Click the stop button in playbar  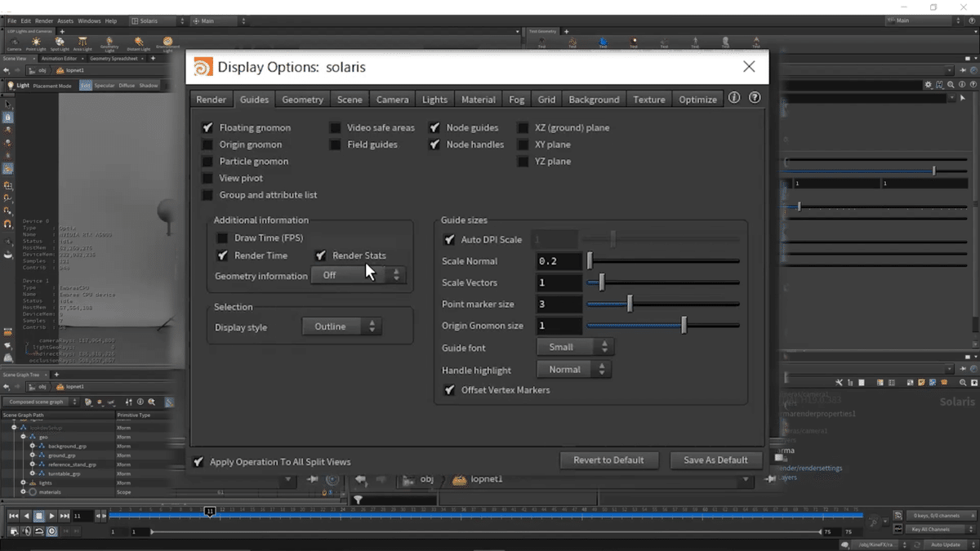click(38, 516)
